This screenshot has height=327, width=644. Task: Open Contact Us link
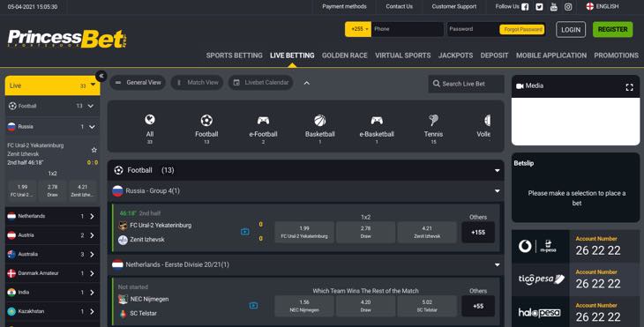click(x=400, y=6)
